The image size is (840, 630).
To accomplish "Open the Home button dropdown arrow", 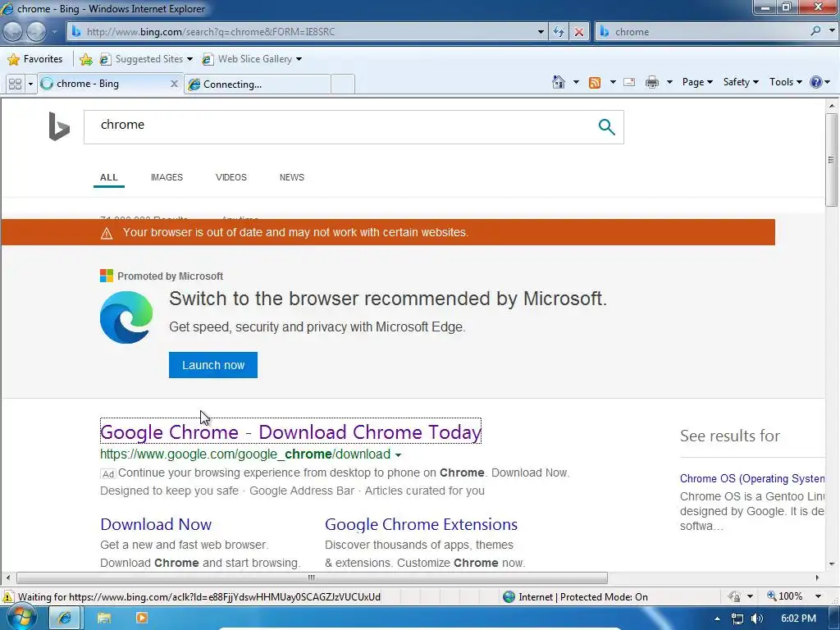I will coord(576,82).
